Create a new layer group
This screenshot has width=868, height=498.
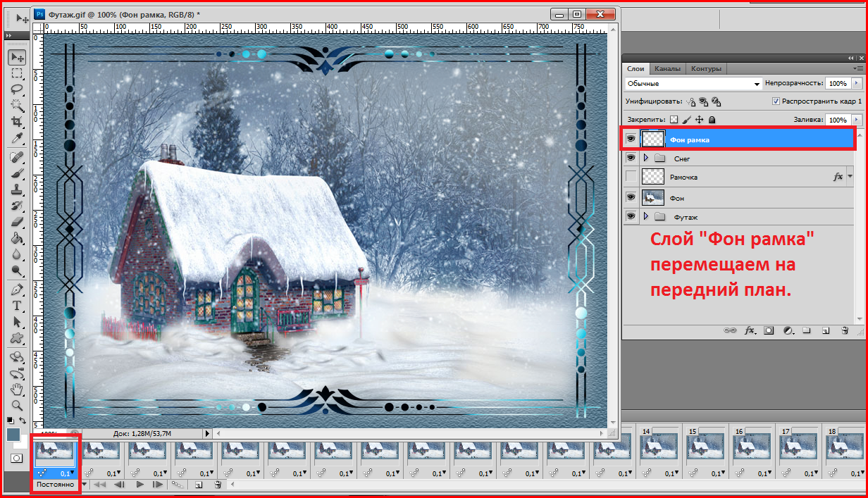807,330
